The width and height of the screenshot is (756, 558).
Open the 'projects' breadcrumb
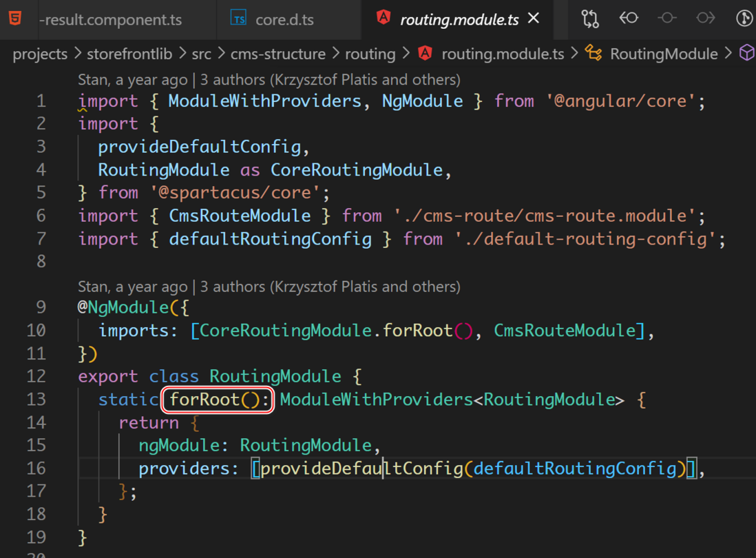[40, 54]
